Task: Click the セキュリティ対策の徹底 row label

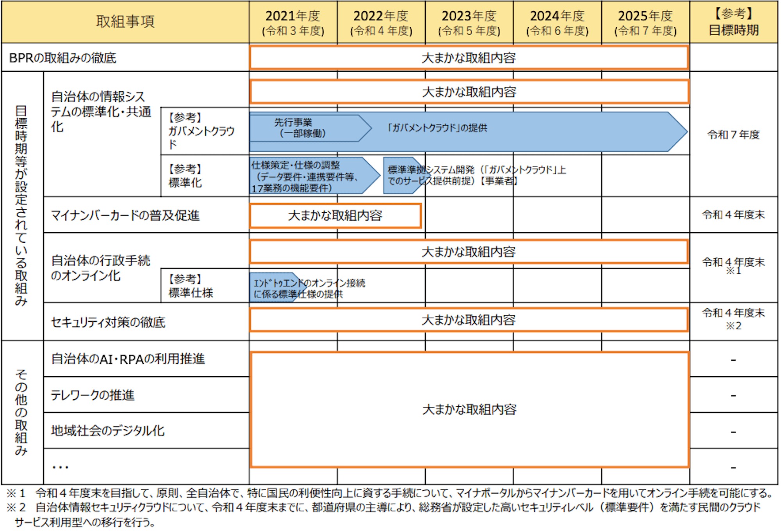Action: coord(108,322)
